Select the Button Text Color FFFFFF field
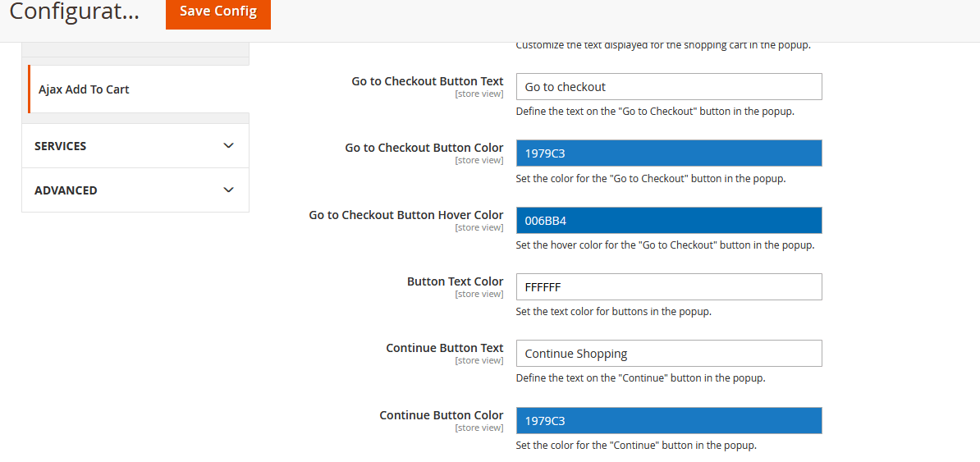The width and height of the screenshot is (980, 462). [668, 287]
